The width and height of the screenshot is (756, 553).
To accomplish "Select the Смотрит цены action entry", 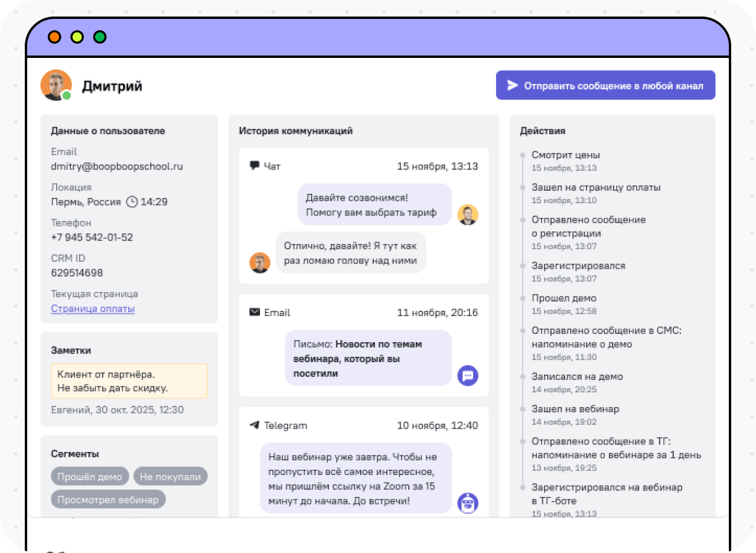I will tap(566, 161).
